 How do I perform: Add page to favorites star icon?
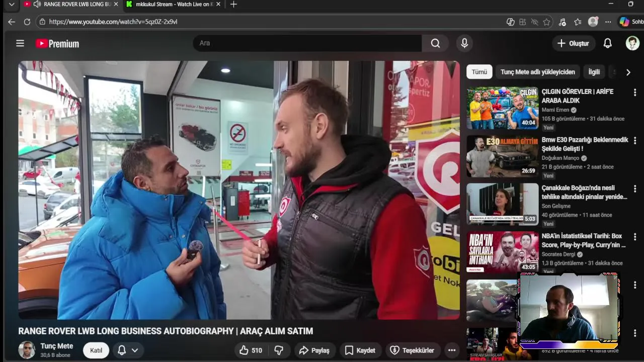pyautogui.click(x=546, y=22)
